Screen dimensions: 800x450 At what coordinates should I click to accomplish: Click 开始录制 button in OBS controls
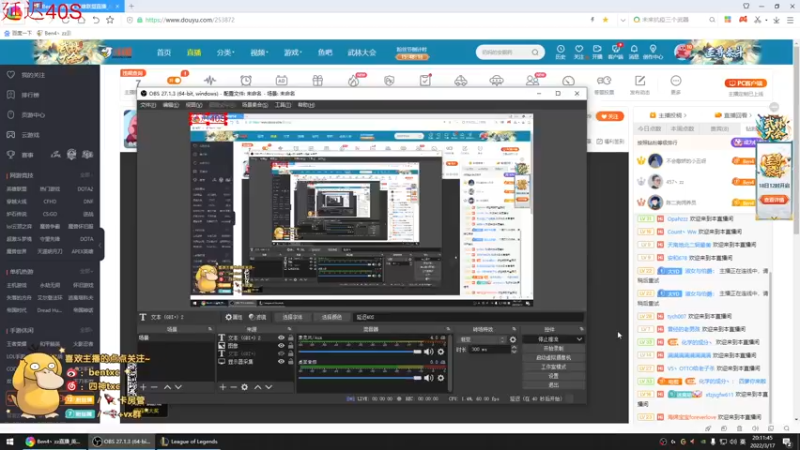pyautogui.click(x=553, y=348)
